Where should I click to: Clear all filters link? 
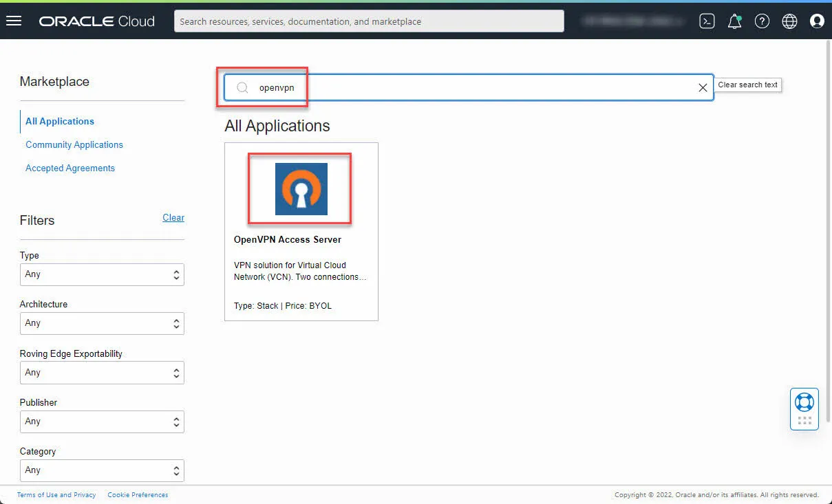(173, 217)
